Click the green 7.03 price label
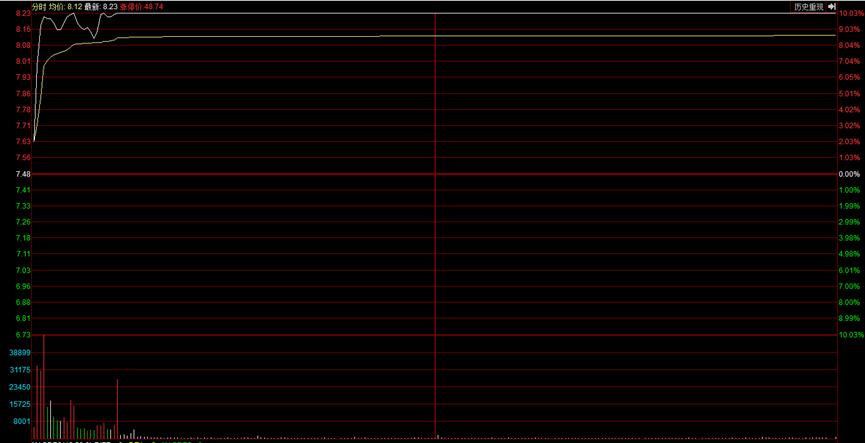This screenshot has width=865, height=443. coord(23,270)
